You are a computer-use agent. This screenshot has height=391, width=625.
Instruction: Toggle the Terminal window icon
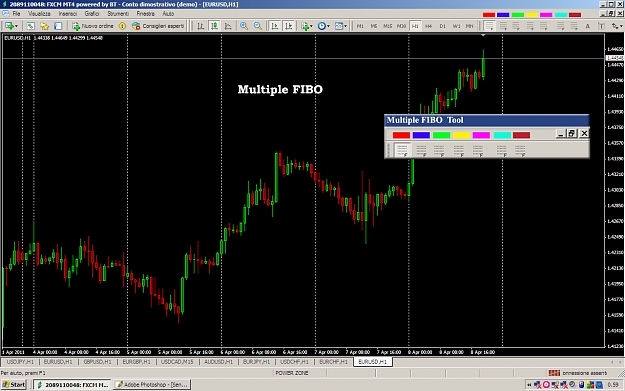coord(58,26)
